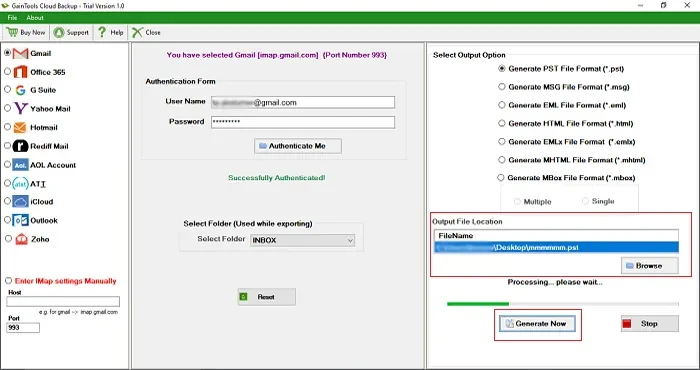Select the Outlook radio button
This screenshot has width=700, height=370.
[x=7, y=220]
